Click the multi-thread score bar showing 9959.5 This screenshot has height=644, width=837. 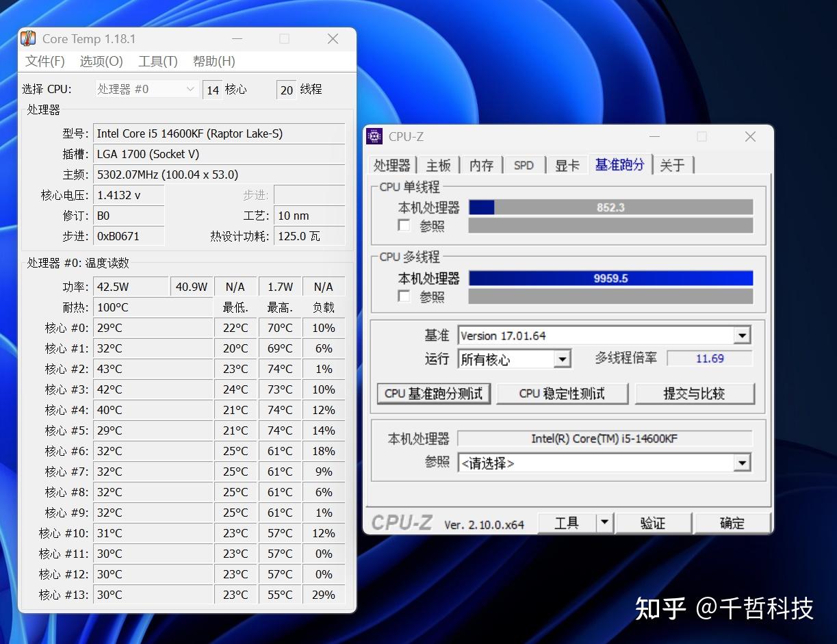(x=610, y=279)
